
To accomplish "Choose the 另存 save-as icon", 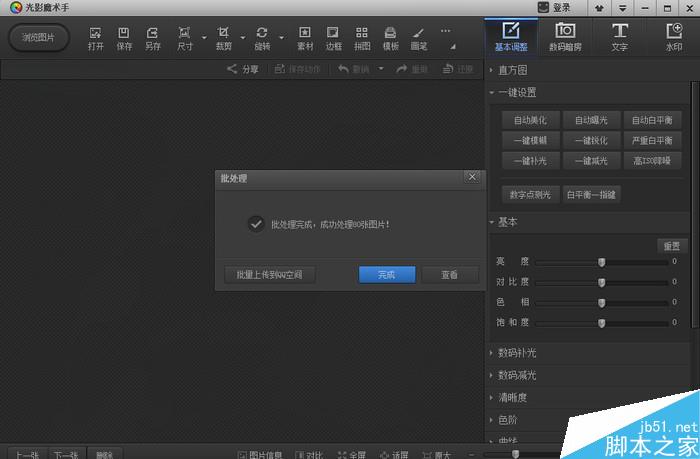I will pyautogui.click(x=153, y=39).
